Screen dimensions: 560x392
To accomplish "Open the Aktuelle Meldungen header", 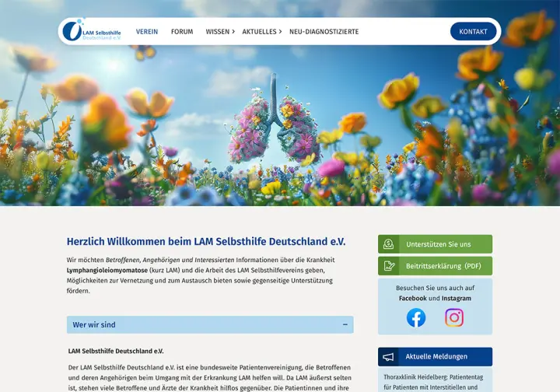I will [435, 357].
